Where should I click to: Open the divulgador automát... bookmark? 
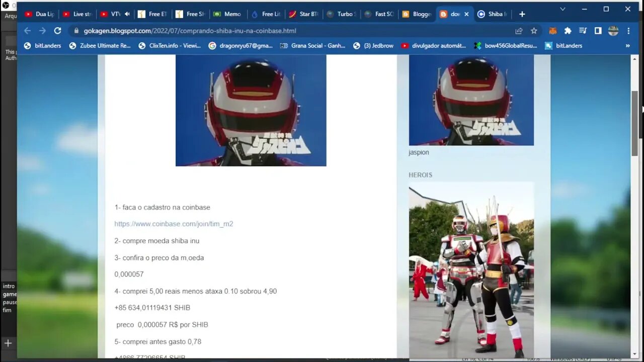(x=433, y=46)
